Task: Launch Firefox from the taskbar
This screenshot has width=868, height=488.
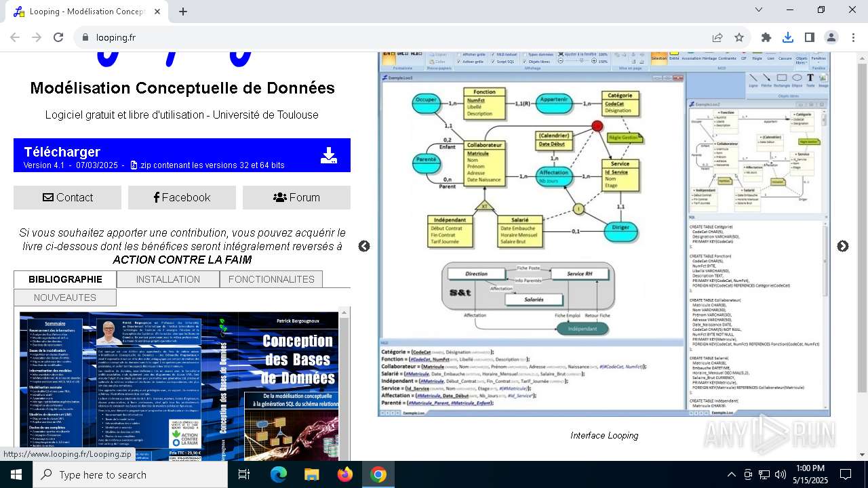Action: coord(344,474)
